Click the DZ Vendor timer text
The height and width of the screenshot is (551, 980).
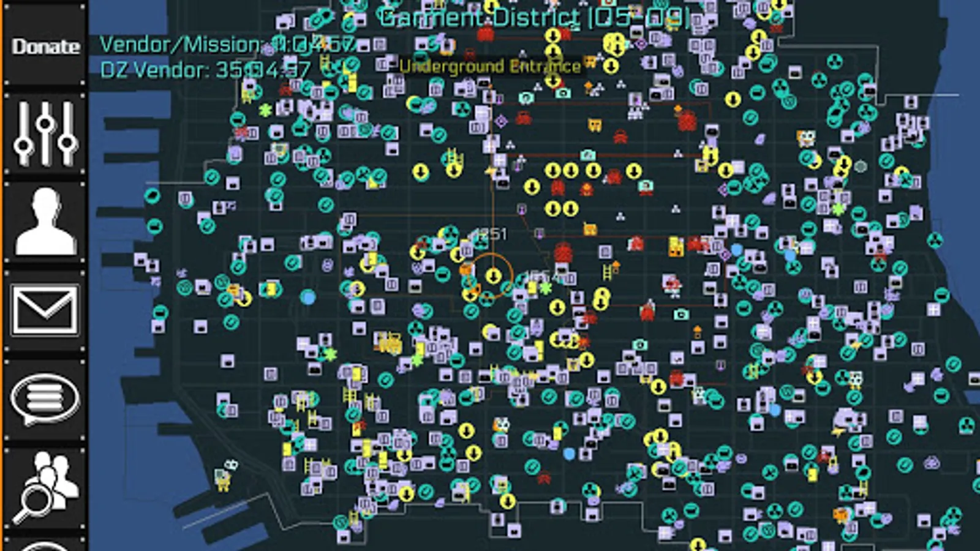[x=206, y=70]
